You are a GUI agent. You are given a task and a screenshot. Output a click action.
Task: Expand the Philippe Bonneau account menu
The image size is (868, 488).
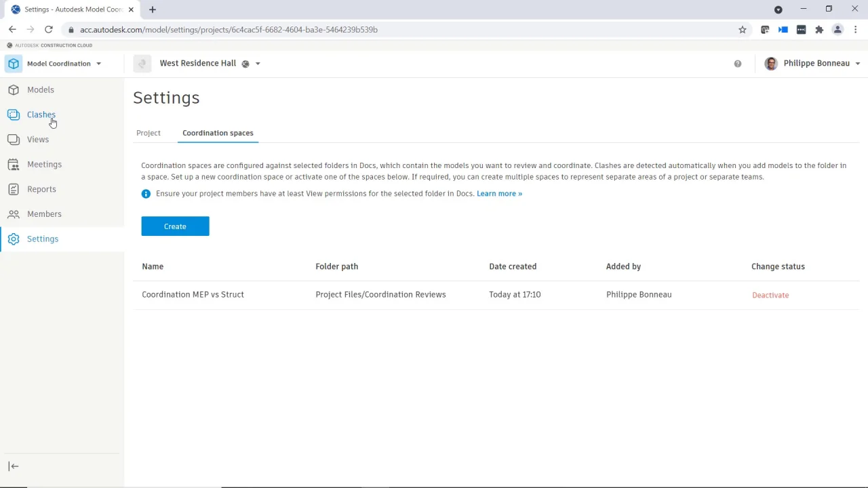[858, 64]
